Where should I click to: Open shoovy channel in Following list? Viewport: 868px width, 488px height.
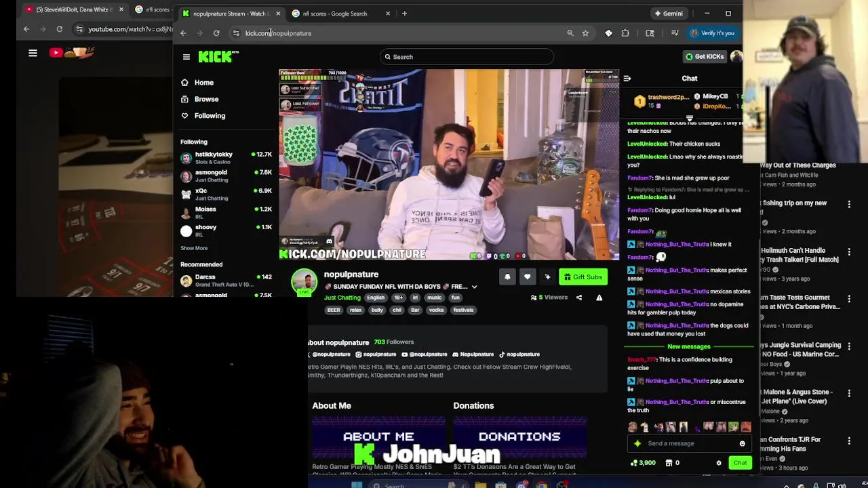coord(226,231)
